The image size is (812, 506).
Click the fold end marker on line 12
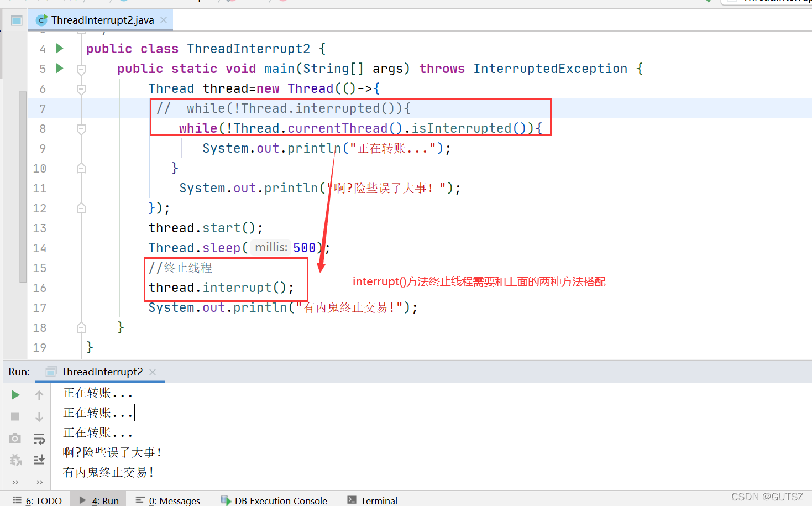[81, 208]
